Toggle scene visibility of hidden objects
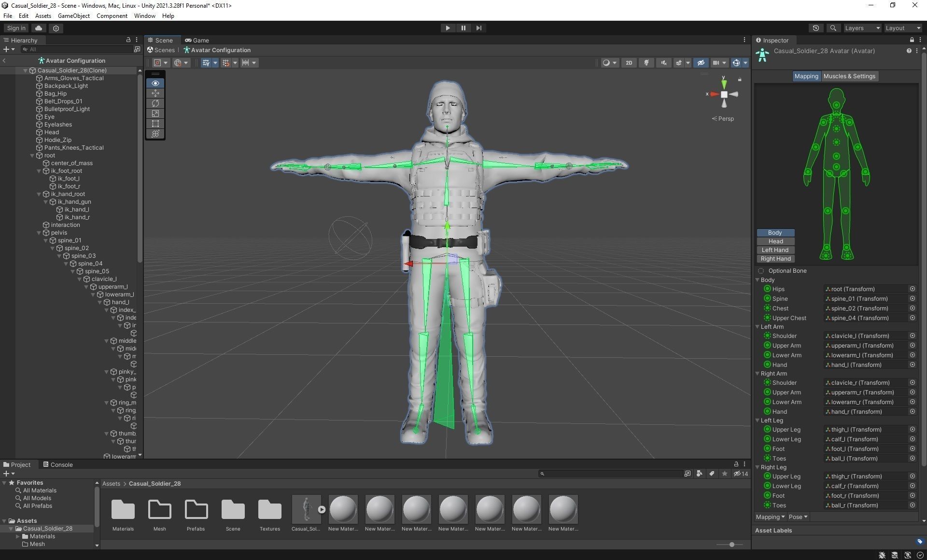927x560 pixels. 701,63
